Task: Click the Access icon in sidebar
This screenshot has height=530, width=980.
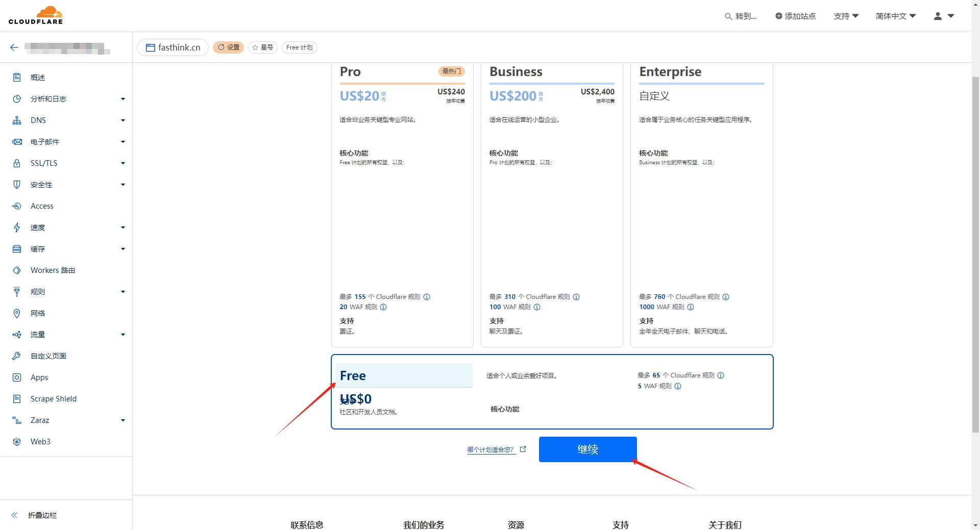Action: click(x=17, y=206)
